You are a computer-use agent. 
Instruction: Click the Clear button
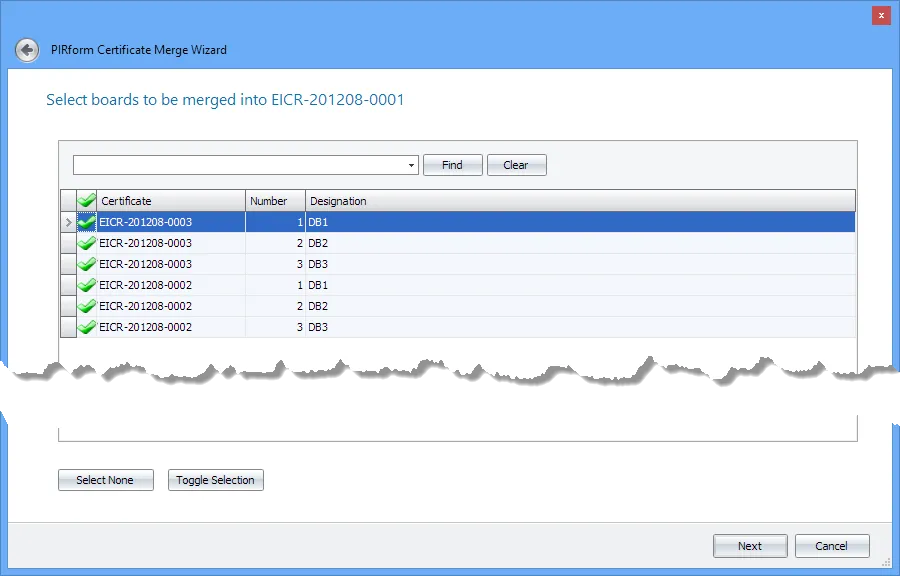click(x=516, y=164)
